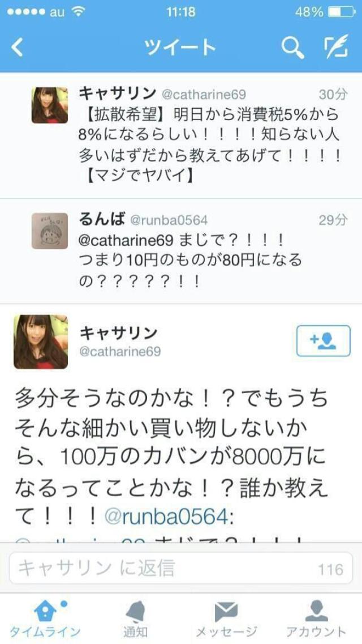Open the @runba0564 handle beside るんば

169,220
